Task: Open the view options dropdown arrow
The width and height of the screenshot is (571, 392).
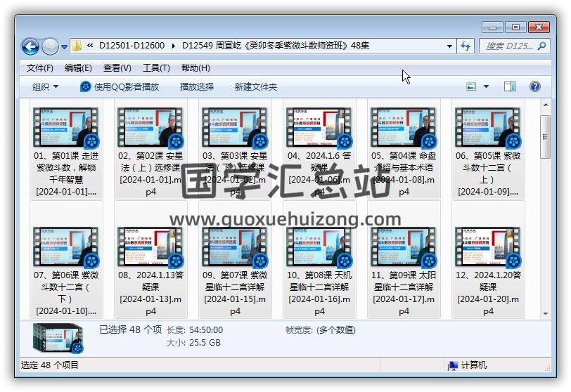Action: 486,86
